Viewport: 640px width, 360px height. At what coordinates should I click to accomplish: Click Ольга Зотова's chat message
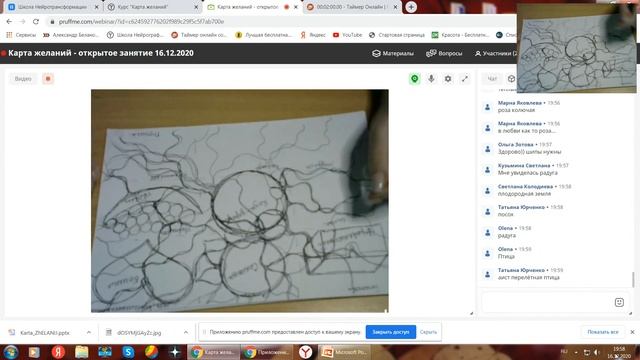coord(529,152)
